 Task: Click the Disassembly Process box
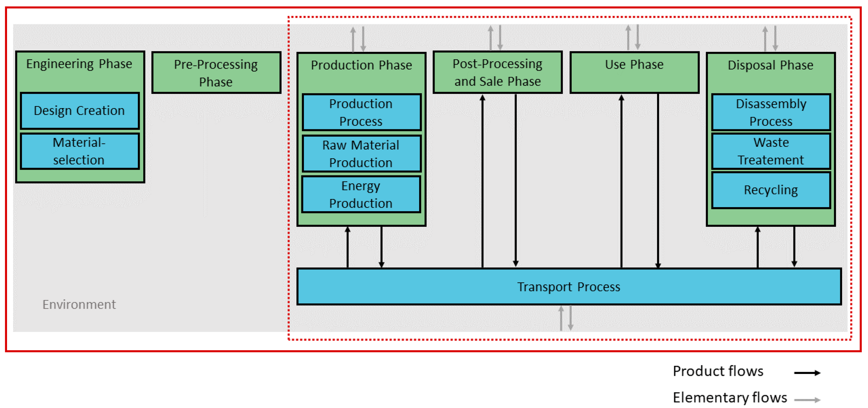771,112
